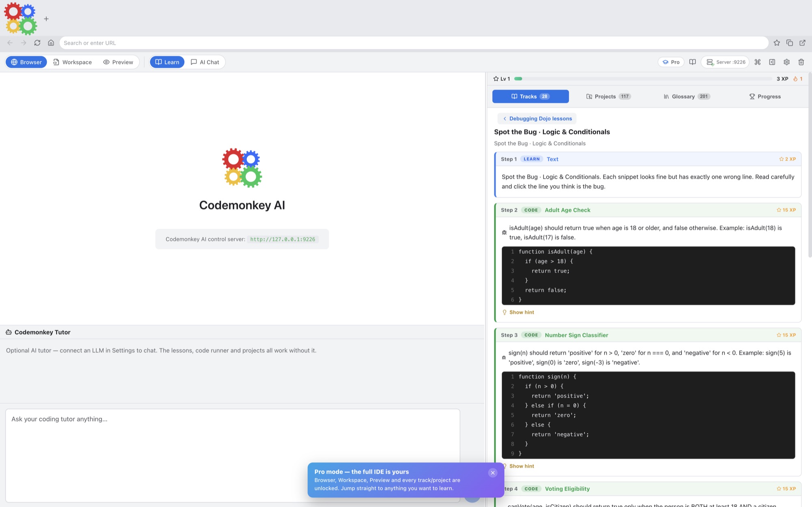
Task: Click the Codemonkey Tutor robot icon
Action: [9, 332]
